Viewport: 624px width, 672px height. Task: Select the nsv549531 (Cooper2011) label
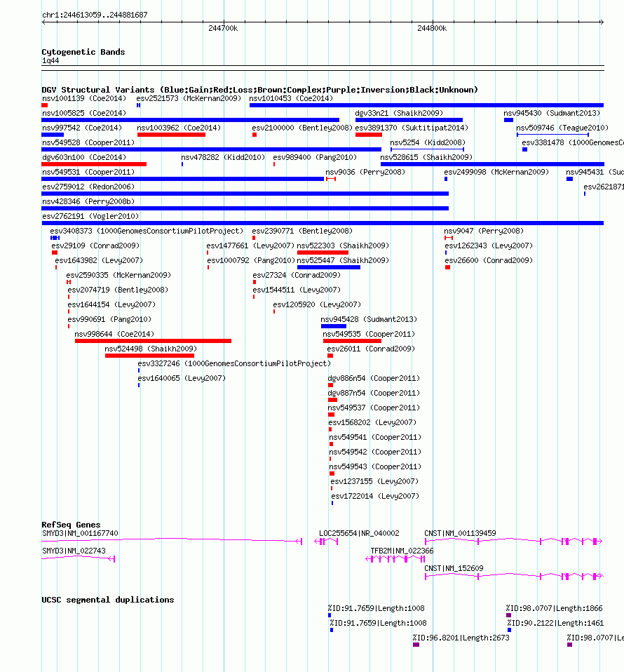tap(88, 172)
